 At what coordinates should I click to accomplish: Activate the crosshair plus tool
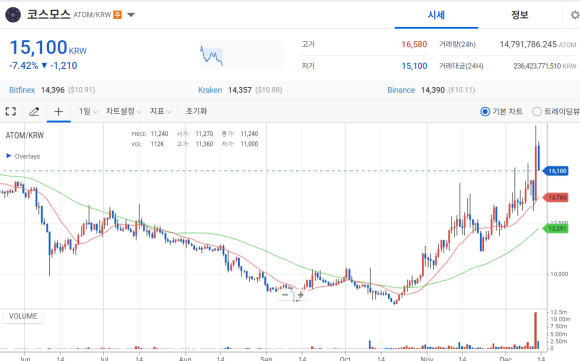tap(58, 111)
